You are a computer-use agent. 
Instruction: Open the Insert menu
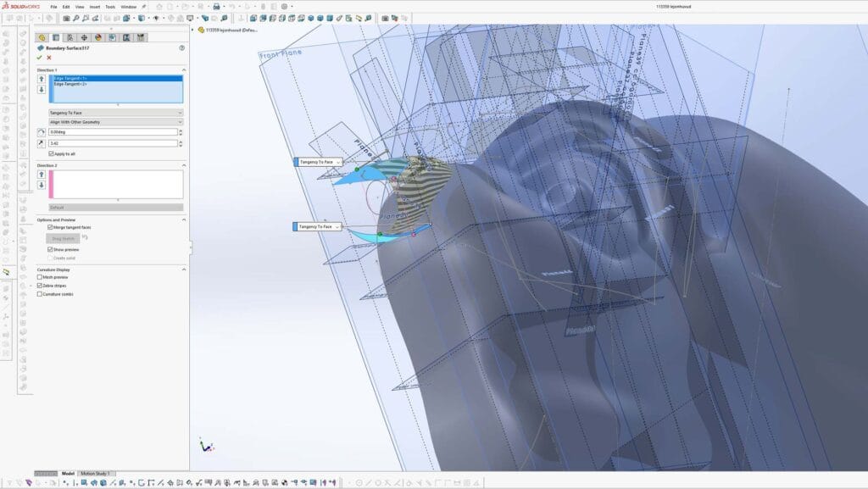[x=94, y=7]
